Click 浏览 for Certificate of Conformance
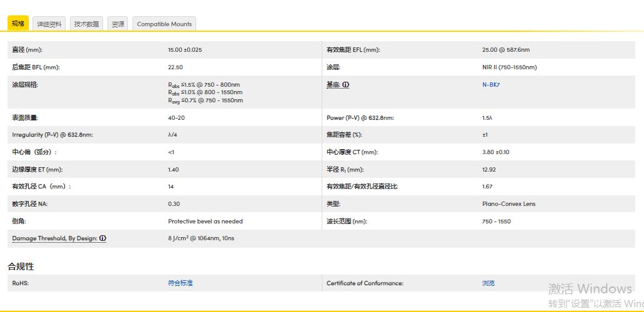Viewport: 644px width, 312px height. pos(488,283)
